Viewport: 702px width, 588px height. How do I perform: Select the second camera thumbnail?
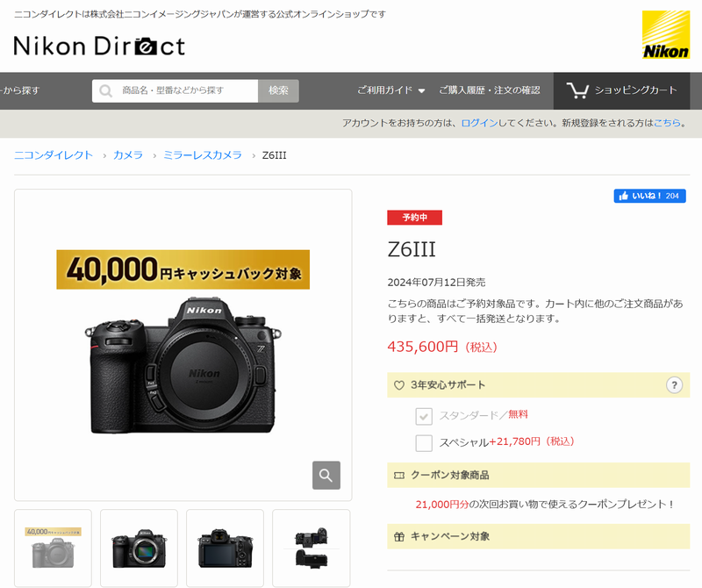coord(139,546)
